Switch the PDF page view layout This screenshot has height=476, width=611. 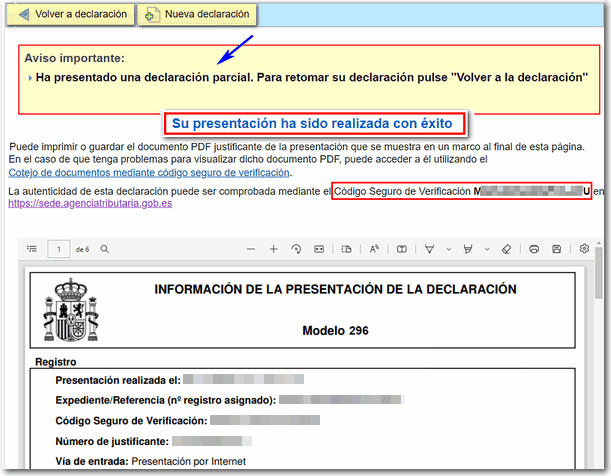click(x=347, y=249)
